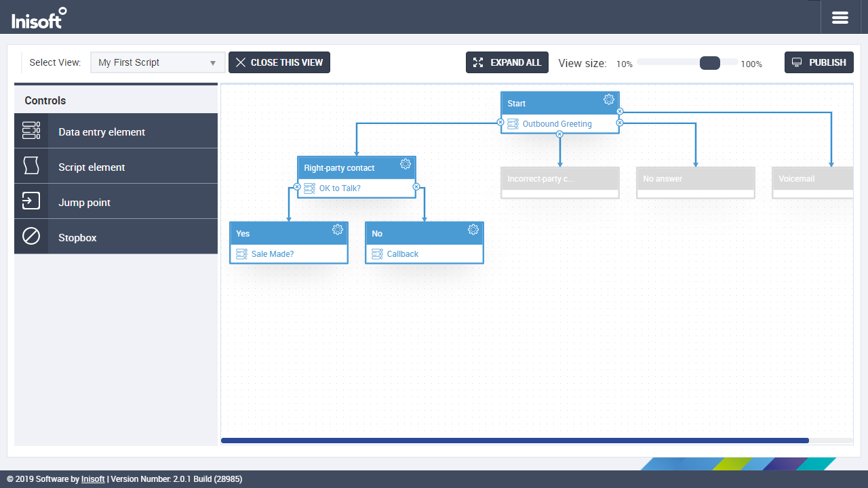Open settings gear on Right-party contact node

click(x=406, y=164)
